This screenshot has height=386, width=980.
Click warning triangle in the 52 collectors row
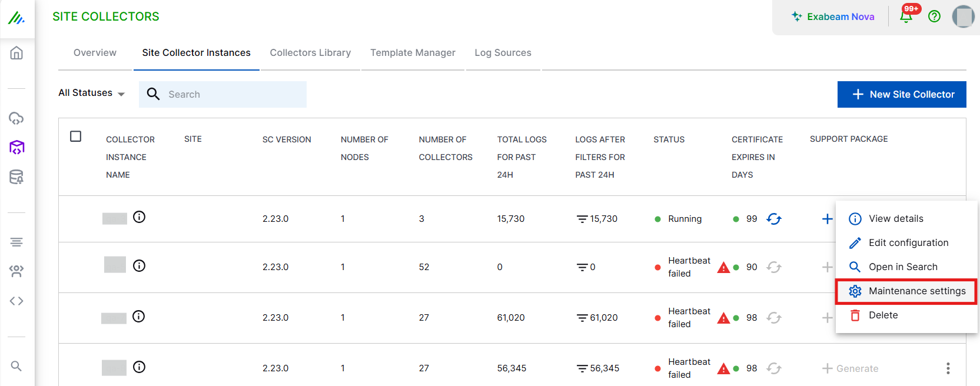tap(723, 268)
